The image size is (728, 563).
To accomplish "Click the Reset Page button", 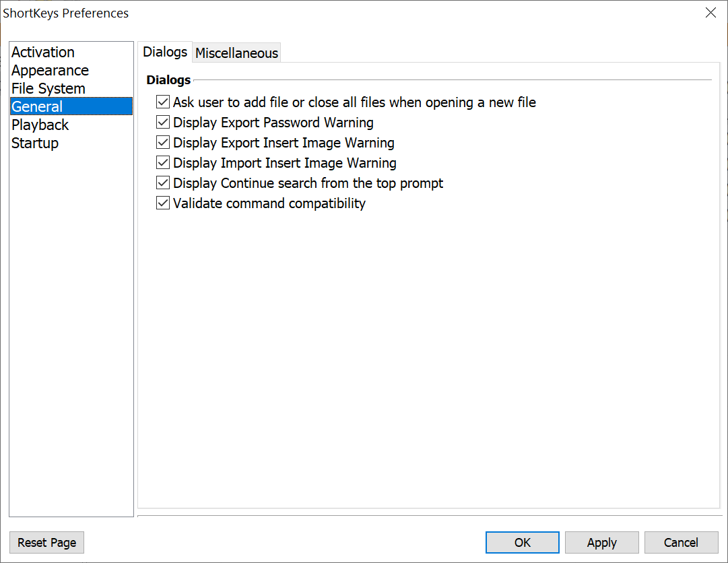I will (47, 543).
